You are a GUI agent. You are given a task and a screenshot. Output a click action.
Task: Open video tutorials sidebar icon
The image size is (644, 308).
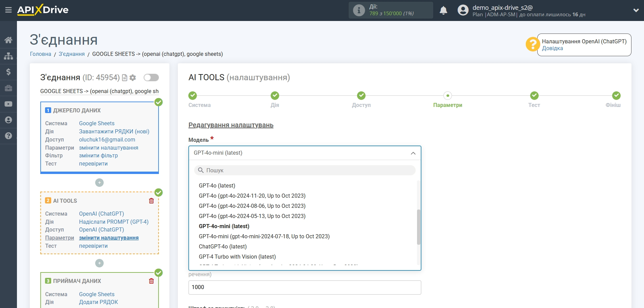[x=8, y=104]
